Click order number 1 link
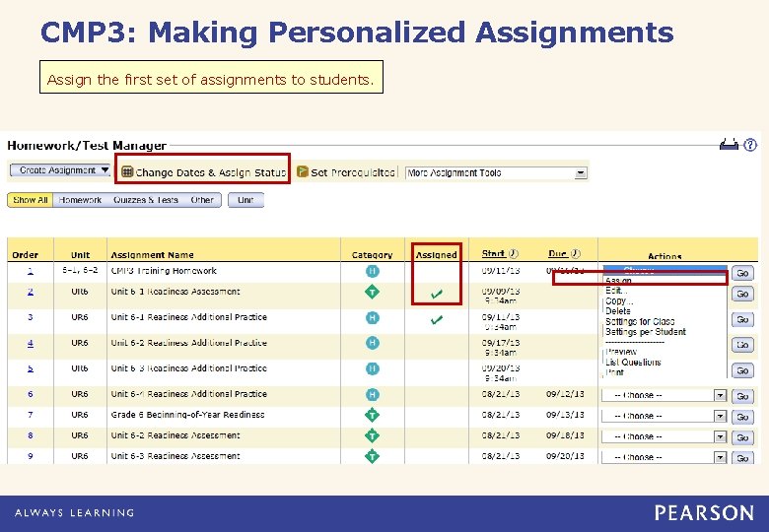Screen dimensions: 769x532 [31, 270]
